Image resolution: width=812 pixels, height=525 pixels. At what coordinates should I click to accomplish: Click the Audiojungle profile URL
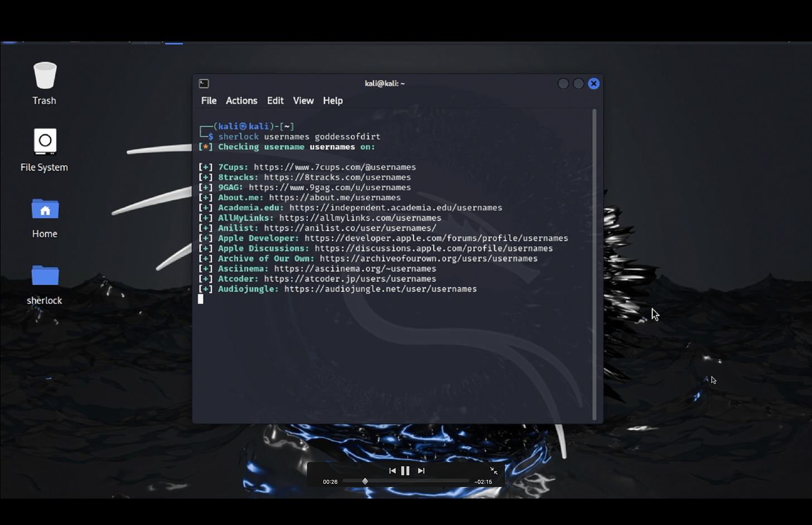pyautogui.click(x=380, y=289)
